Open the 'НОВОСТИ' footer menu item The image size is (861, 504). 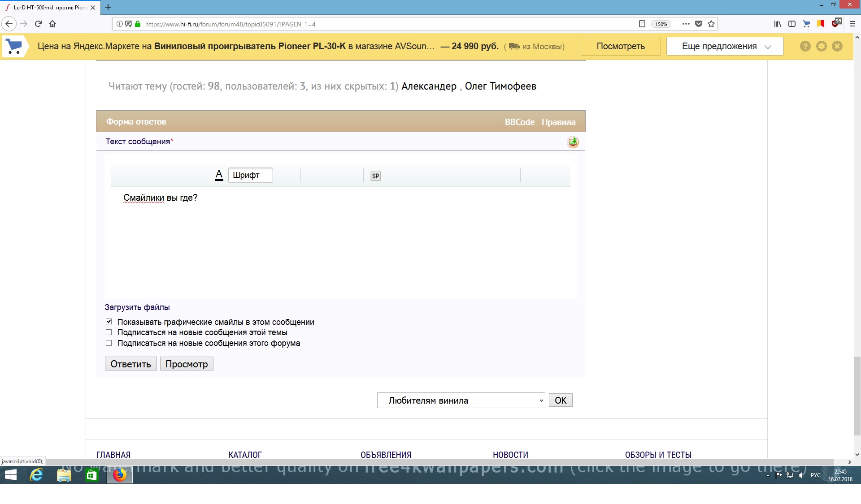tap(510, 454)
